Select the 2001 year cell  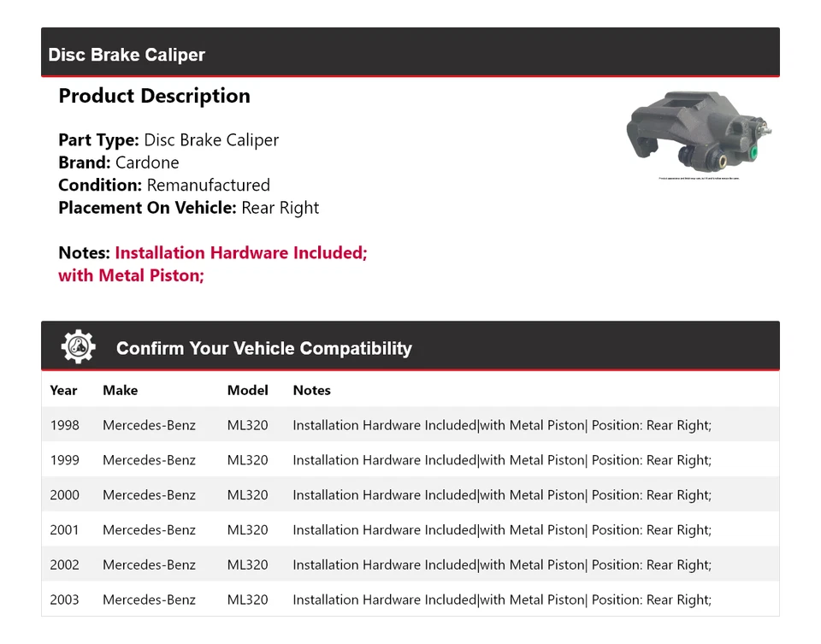click(x=64, y=530)
